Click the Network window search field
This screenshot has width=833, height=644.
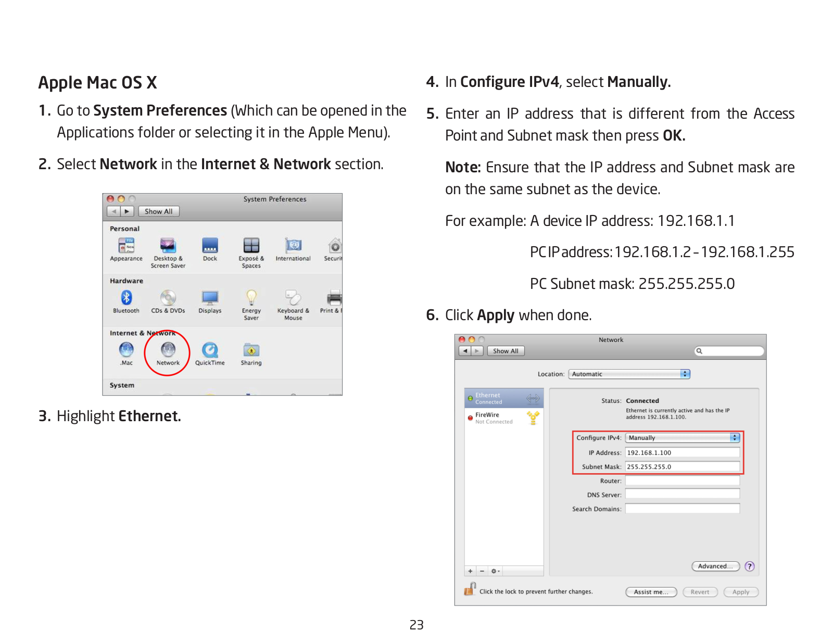[x=729, y=351]
